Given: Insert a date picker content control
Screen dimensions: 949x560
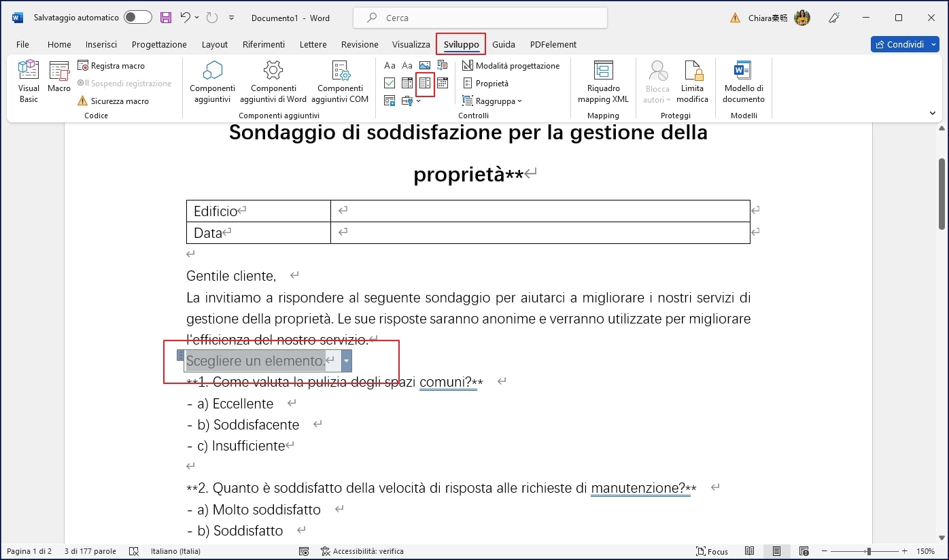Looking at the screenshot, I should 443,83.
